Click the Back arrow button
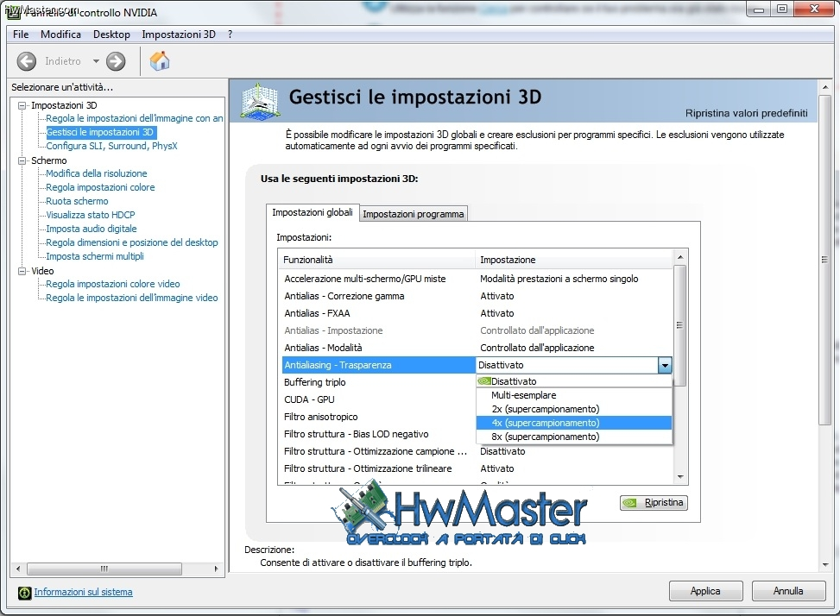This screenshot has height=616, width=840. (26, 61)
